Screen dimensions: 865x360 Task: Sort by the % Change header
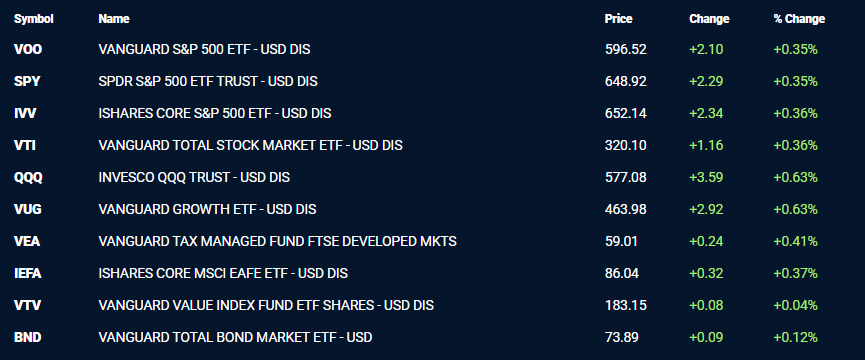(799, 19)
